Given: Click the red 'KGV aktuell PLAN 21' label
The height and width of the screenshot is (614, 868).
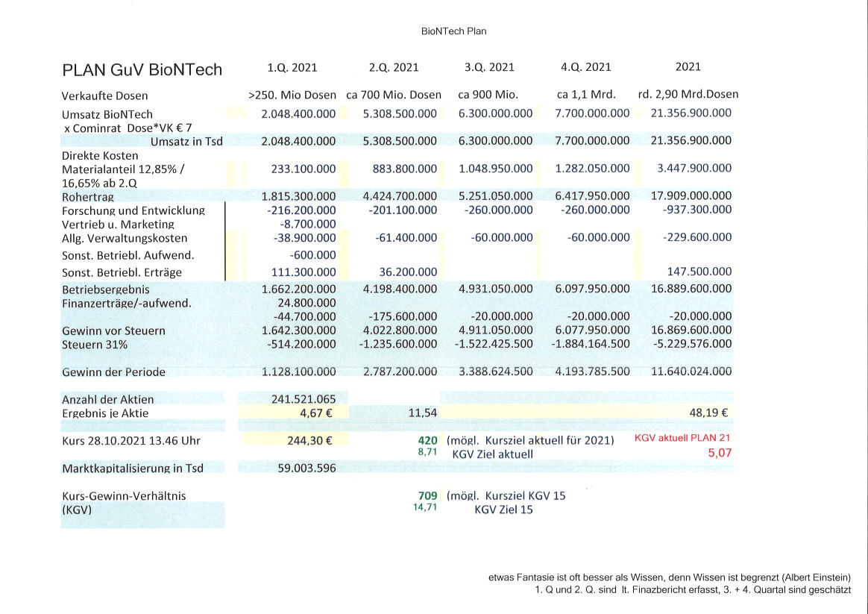Looking at the screenshot, I should (682, 438).
